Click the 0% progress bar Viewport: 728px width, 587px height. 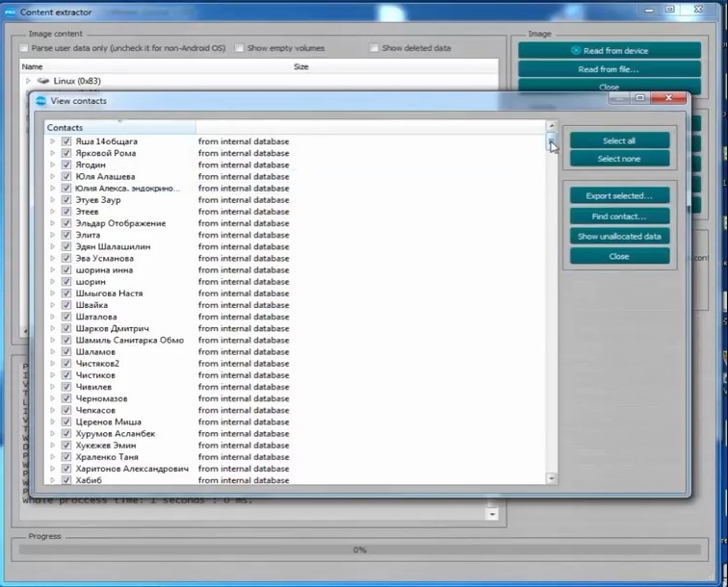(360, 549)
